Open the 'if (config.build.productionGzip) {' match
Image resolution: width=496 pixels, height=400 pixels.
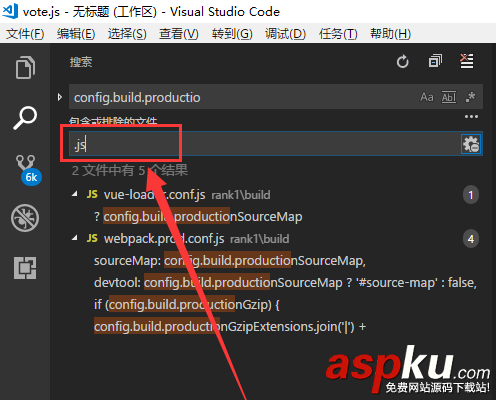(x=187, y=305)
